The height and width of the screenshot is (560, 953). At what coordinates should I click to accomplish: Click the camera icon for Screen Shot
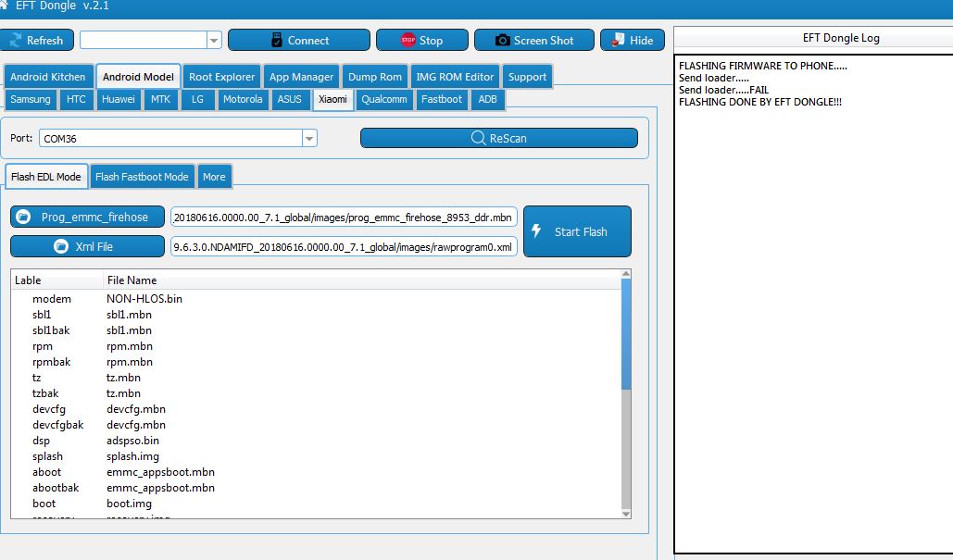click(503, 40)
